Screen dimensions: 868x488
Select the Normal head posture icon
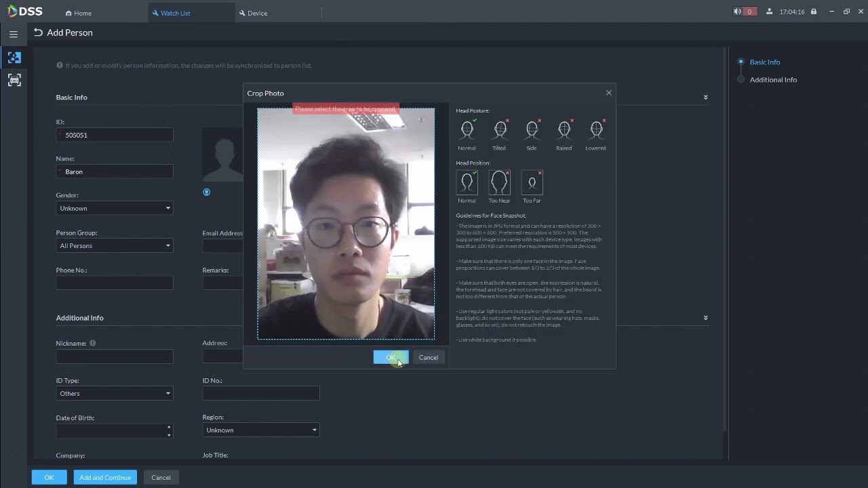467,129
